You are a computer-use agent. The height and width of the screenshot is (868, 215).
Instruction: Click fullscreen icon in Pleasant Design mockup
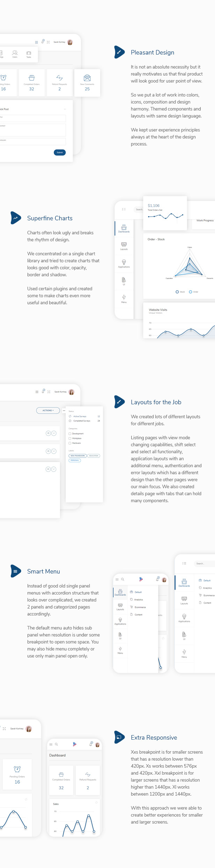point(48,42)
